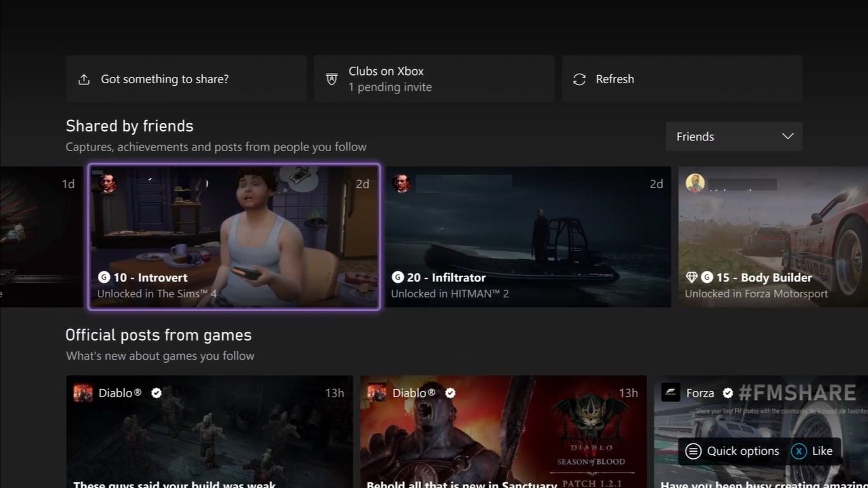Click the 'Official posts from games' heading
This screenshot has width=868, height=488.
pos(158,335)
